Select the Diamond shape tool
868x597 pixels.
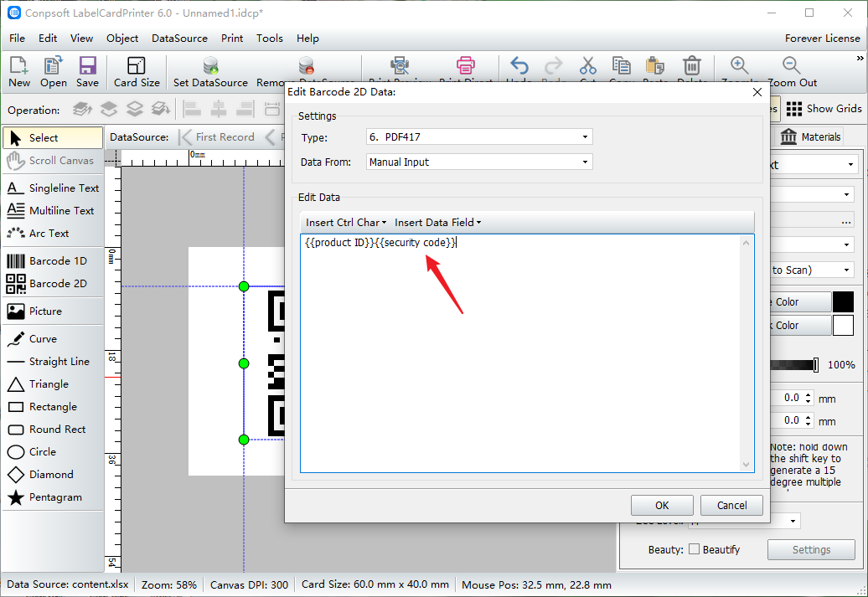tap(53, 475)
